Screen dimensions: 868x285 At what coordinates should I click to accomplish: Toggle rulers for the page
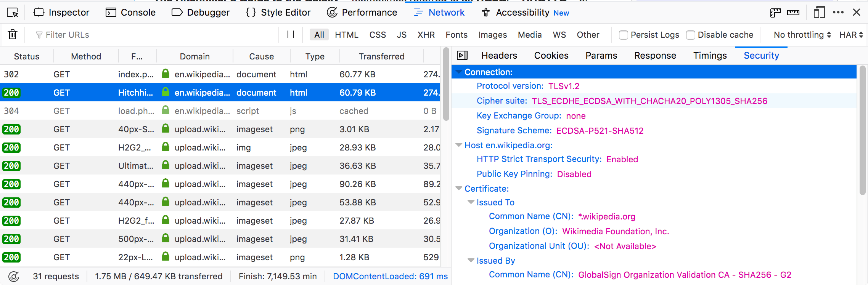pyautogui.click(x=775, y=13)
